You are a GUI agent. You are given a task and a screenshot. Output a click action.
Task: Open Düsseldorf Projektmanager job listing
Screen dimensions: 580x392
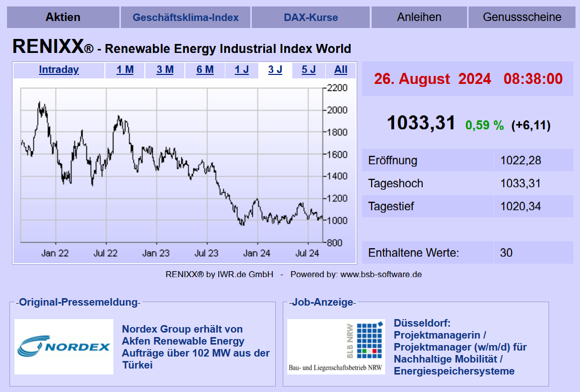(x=460, y=347)
